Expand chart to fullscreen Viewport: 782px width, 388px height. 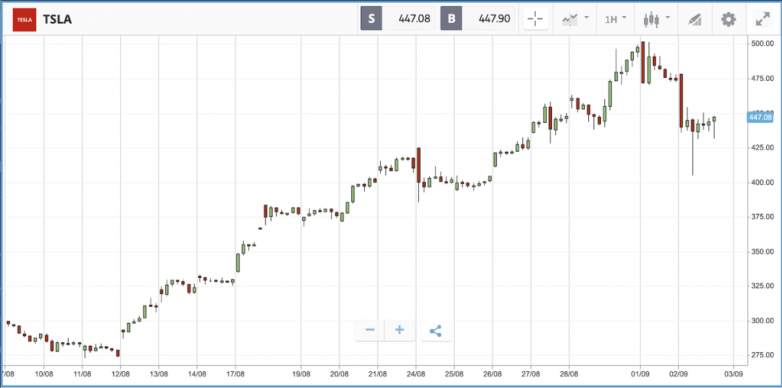click(x=763, y=19)
